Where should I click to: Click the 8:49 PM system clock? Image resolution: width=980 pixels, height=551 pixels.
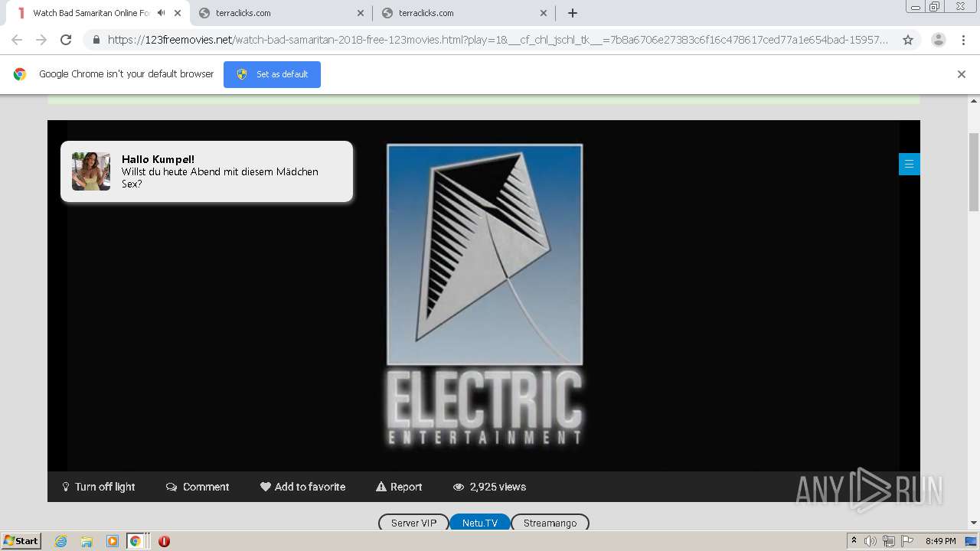(x=941, y=541)
